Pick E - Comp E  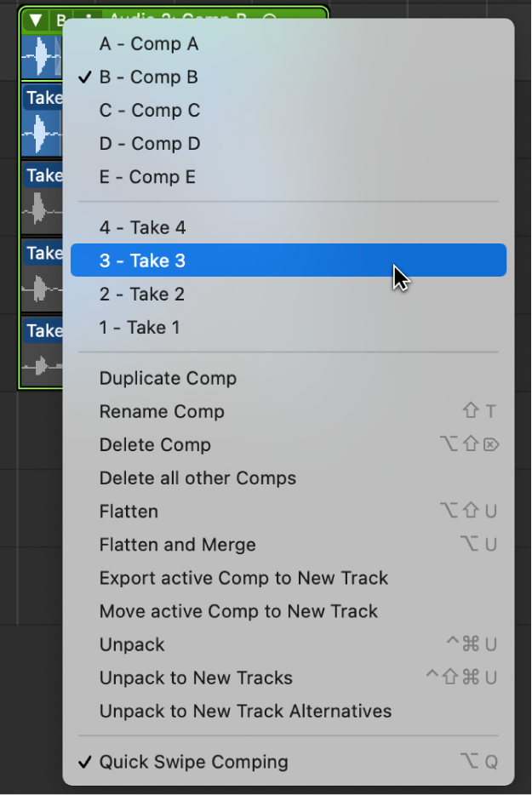[147, 177]
